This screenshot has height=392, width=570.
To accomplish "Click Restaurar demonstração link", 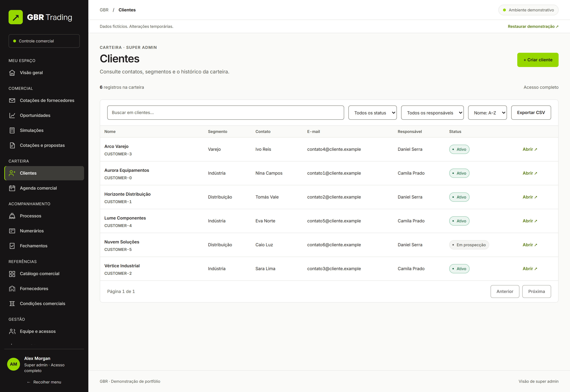I will point(533,27).
